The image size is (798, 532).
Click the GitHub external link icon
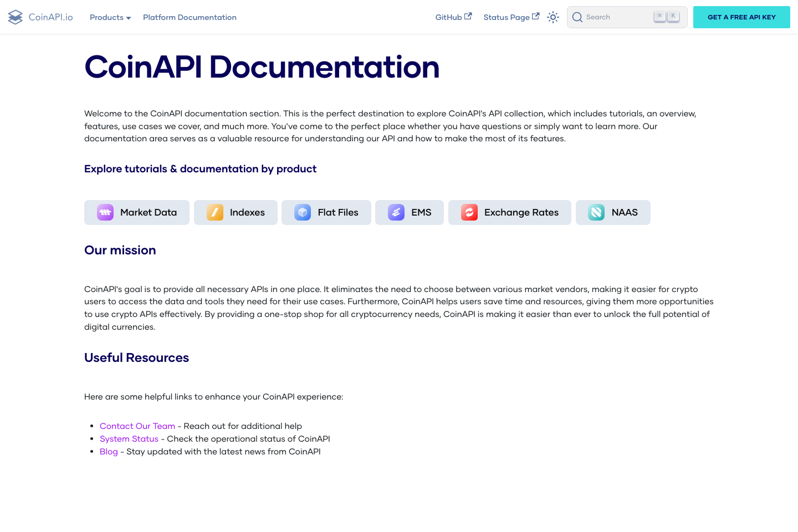[469, 15]
